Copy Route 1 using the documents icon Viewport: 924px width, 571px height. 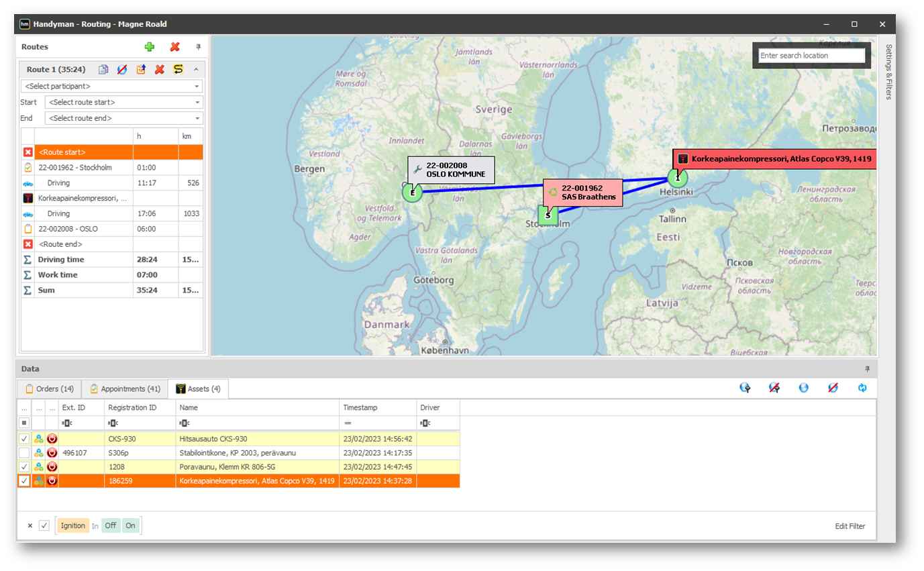coord(103,69)
